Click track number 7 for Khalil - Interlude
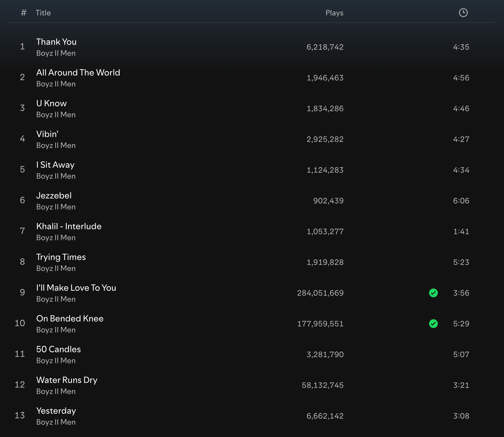The width and height of the screenshot is (504, 437). (23, 231)
